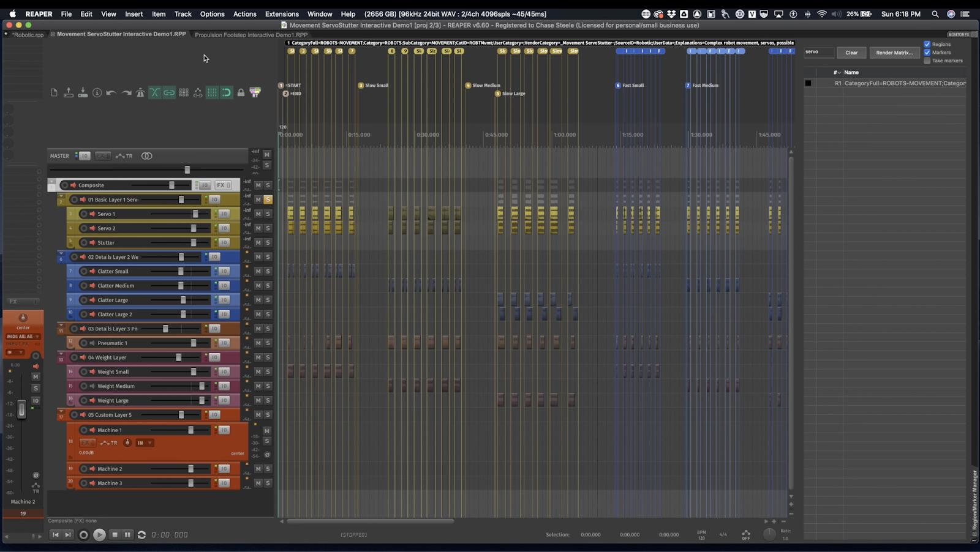Screen dimensions: 980x552
Task: Click the Master volume slider
Action: click(187, 170)
